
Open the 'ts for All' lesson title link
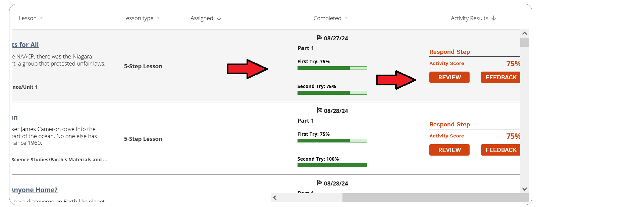coord(25,45)
